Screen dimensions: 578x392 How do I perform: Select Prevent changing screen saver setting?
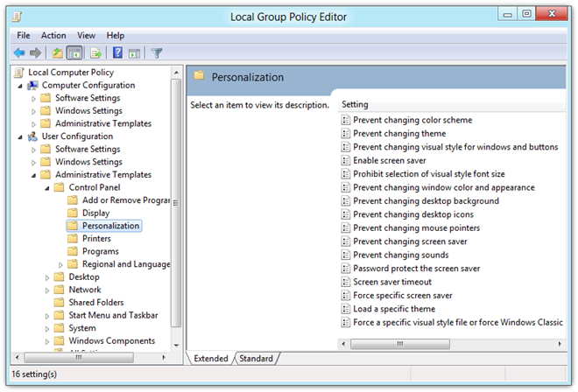click(x=410, y=241)
